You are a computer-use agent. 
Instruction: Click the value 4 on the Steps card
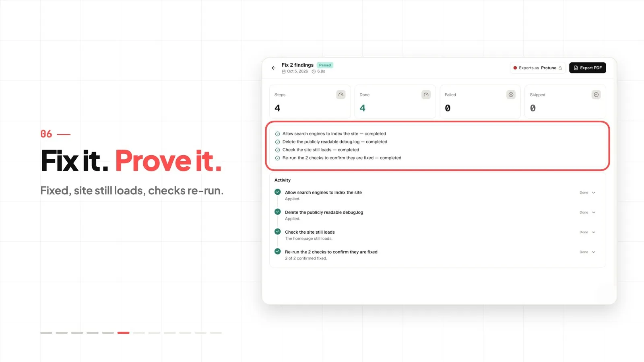277,108
